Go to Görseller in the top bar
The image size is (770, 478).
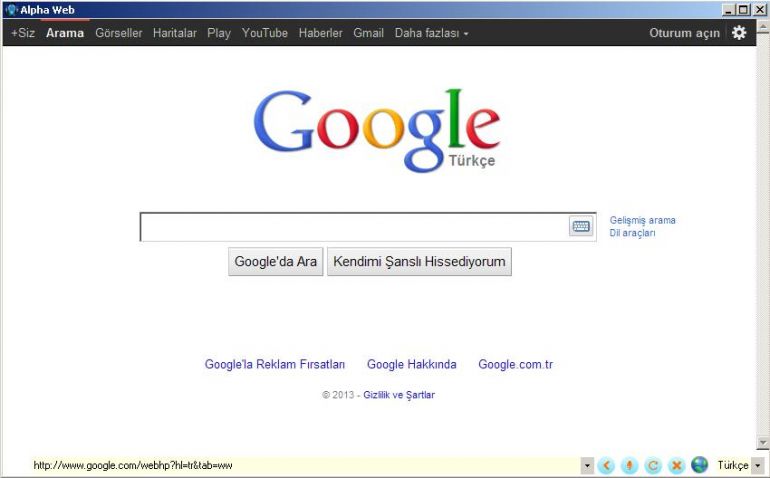coord(118,33)
